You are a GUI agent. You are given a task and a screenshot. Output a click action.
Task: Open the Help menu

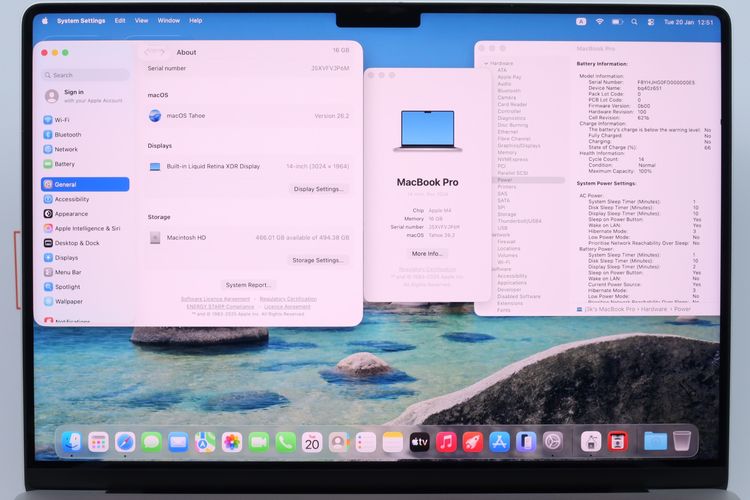click(x=196, y=21)
